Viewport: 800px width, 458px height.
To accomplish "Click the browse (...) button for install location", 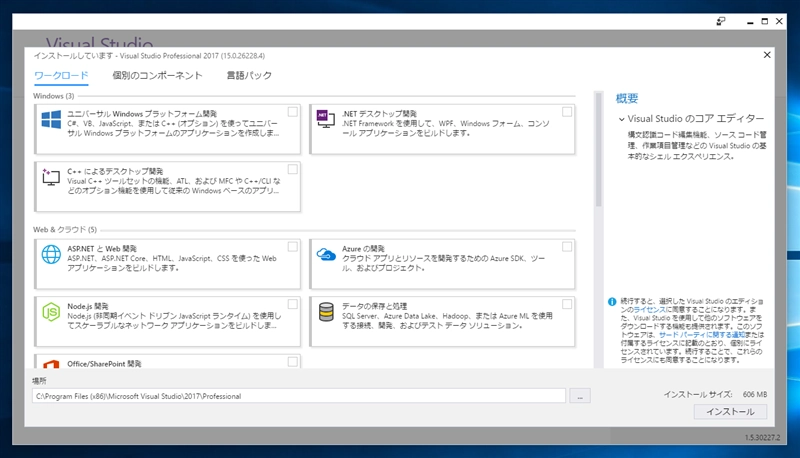I will click(x=580, y=396).
